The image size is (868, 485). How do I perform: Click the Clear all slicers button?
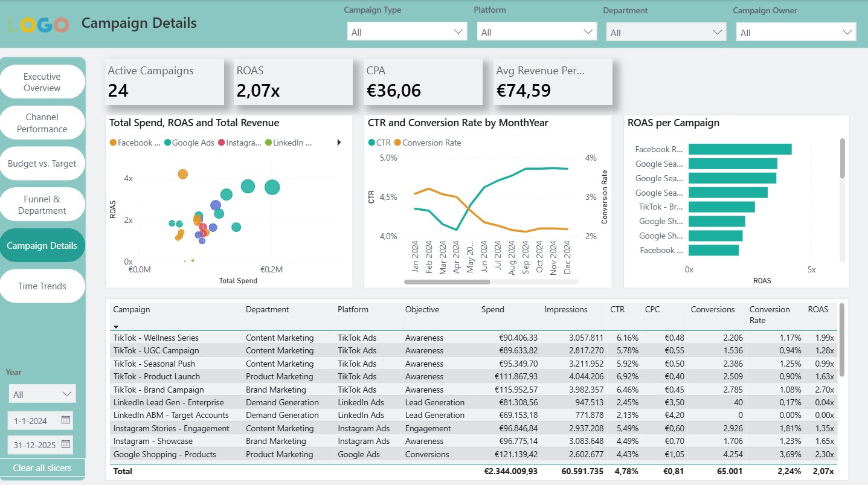coord(42,467)
